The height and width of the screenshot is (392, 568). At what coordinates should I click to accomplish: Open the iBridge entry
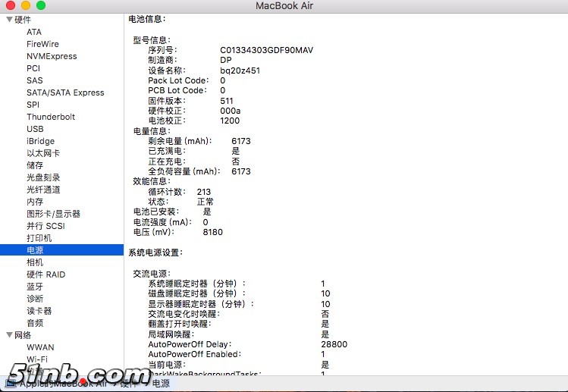(x=41, y=141)
